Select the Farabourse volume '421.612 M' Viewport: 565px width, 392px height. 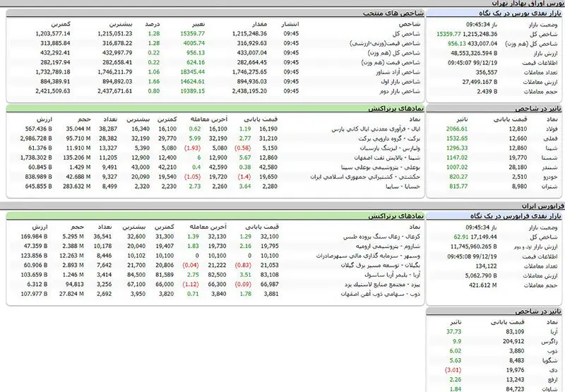point(483,285)
